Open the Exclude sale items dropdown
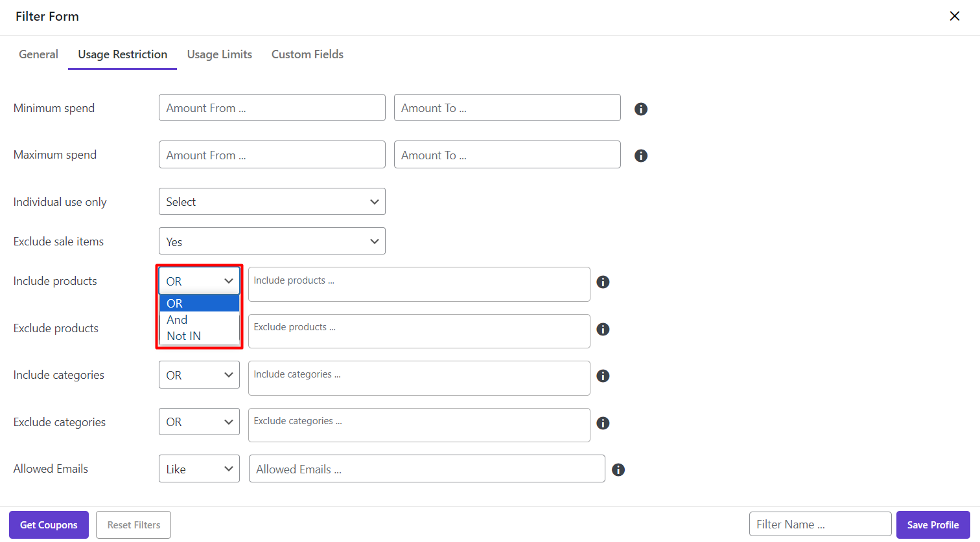Viewport: 980px width, 542px height. 272,241
